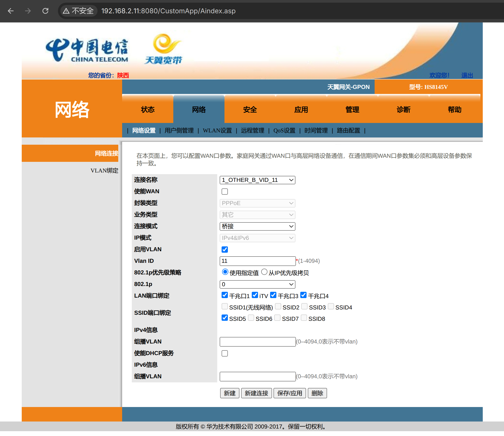Click the China Telecom logo
The image size is (504, 436).
(87, 50)
